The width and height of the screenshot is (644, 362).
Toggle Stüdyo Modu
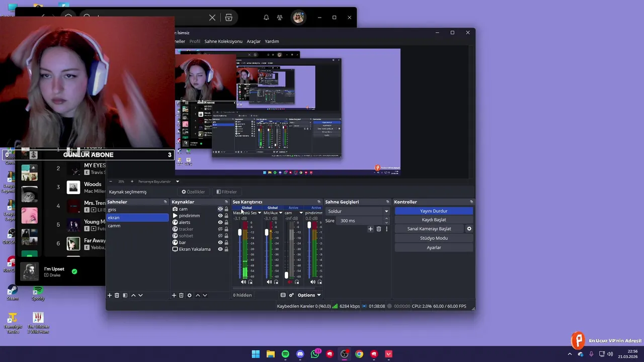(434, 238)
